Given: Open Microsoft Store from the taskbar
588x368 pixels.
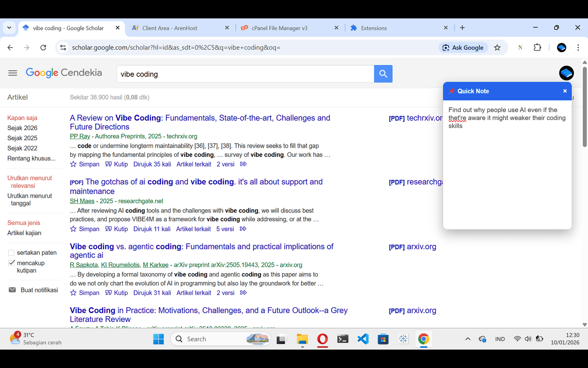Looking at the screenshot, I should pos(383,339).
